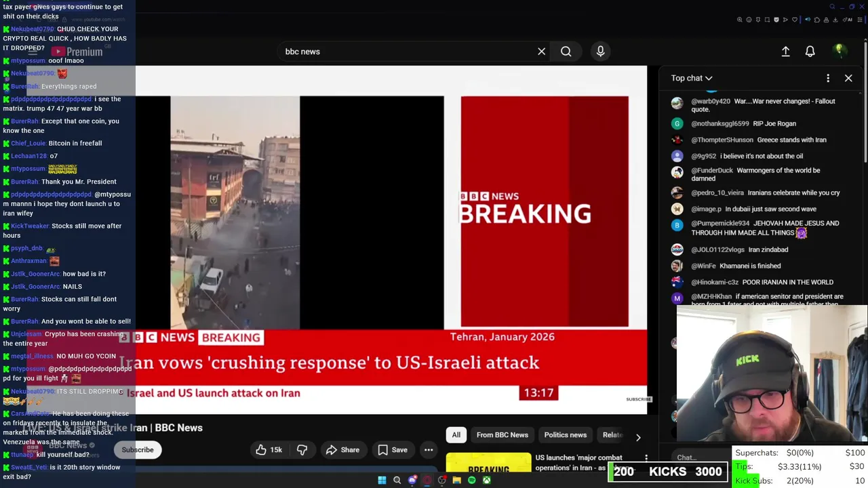Screen dimensions: 868x488
Task: Open Spotify from the taskbar
Action: [x=472, y=481]
